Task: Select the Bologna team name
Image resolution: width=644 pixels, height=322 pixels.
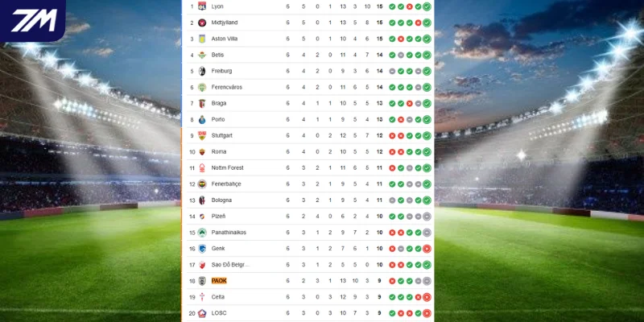Action: coord(221,200)
